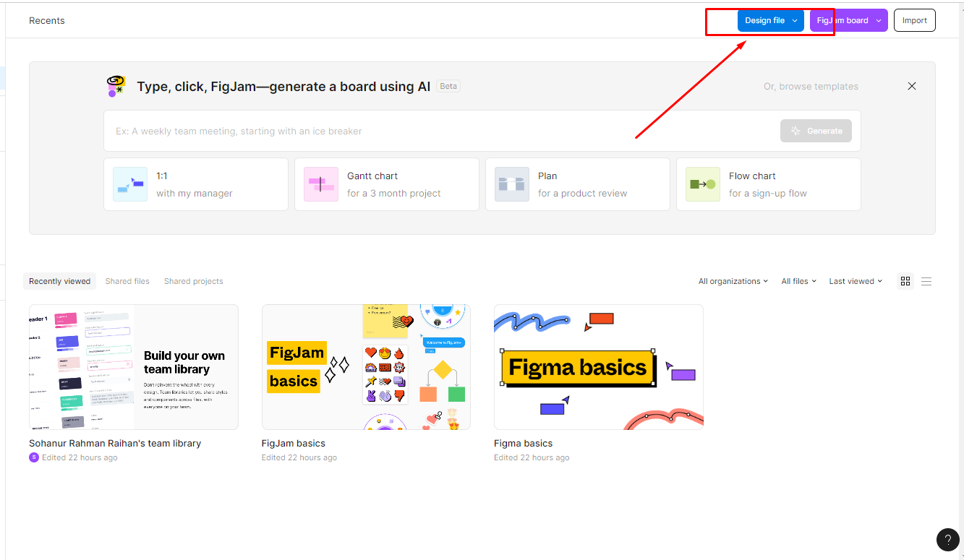The image size is (964, 560).
Task: Open the All organizations filter dropdown
Action: pyautogui.click(x=733, y=281)
